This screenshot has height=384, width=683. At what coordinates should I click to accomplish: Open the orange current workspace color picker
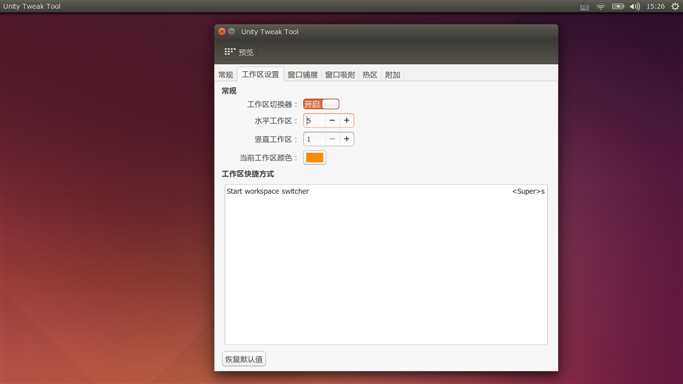pos(314,158)
